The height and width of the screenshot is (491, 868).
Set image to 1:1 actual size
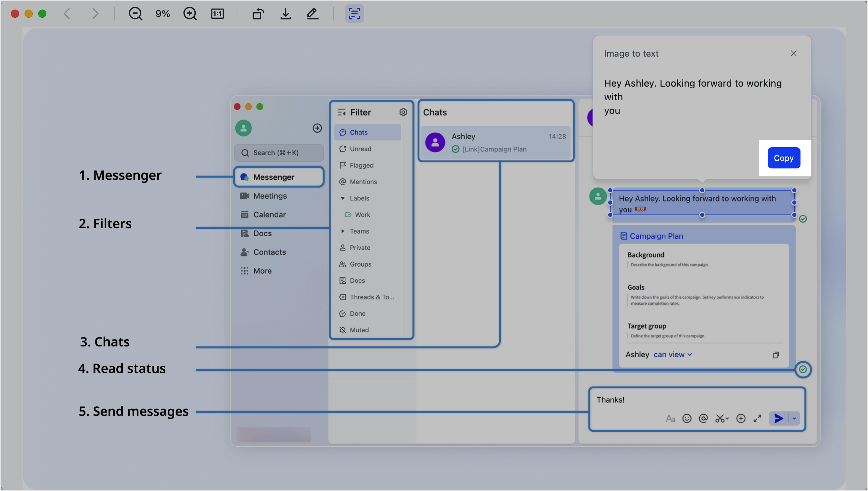coord(217,14)
